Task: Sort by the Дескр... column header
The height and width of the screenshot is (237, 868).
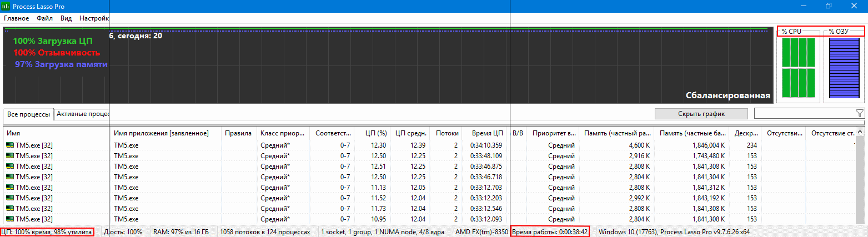Action: 745,133
